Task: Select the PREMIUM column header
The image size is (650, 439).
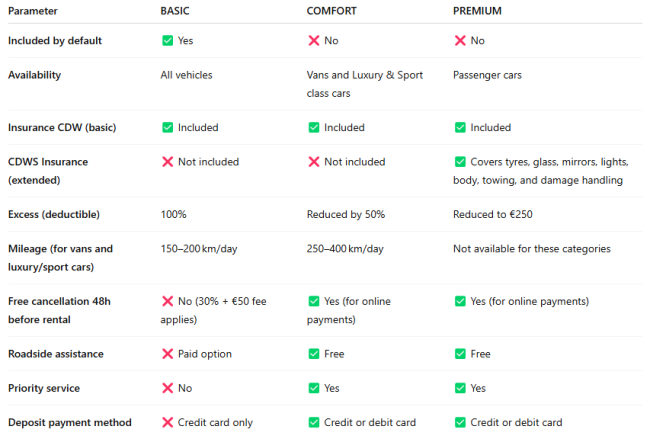Action: tap(477, 11)
